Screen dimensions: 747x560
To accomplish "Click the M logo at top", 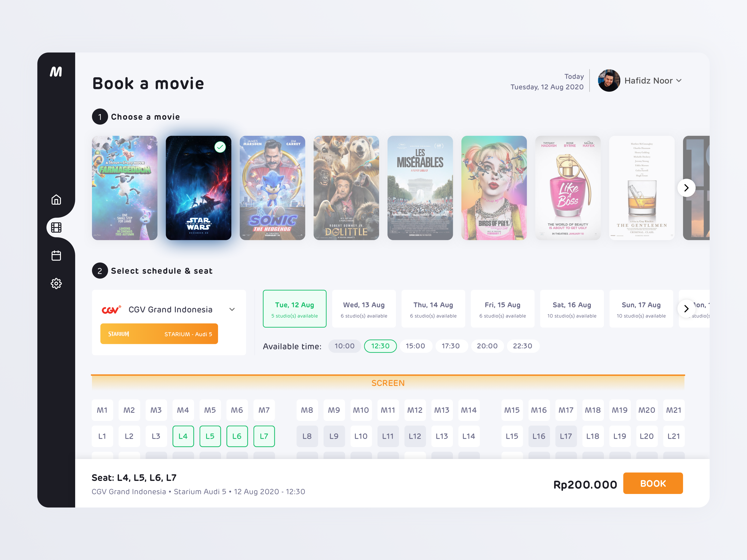I will coord(56,72).
